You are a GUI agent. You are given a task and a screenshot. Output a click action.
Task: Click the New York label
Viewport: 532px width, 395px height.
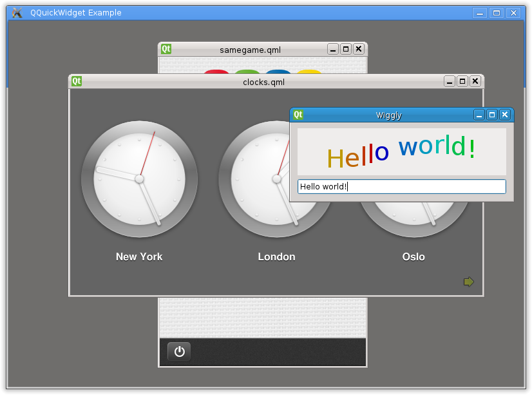pos(139,257)
